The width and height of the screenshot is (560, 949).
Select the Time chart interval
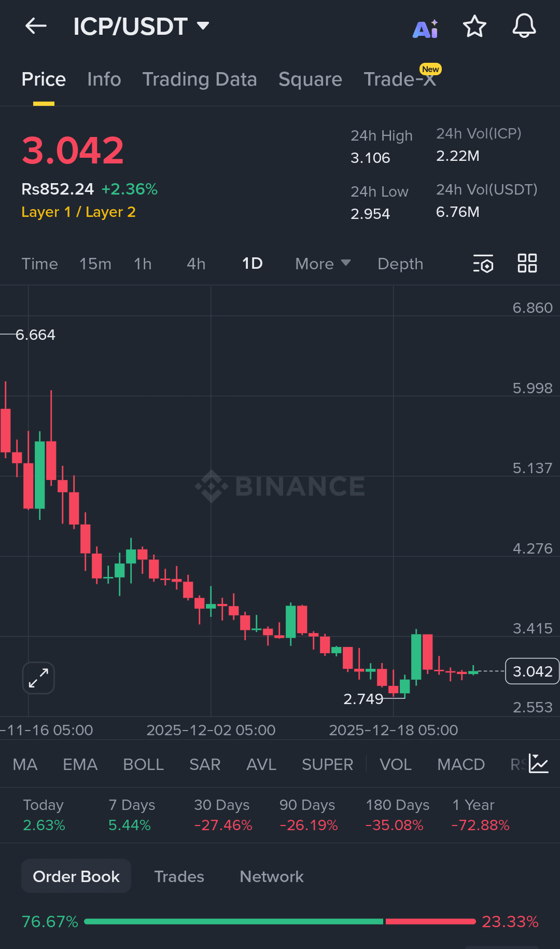point(40,264)
